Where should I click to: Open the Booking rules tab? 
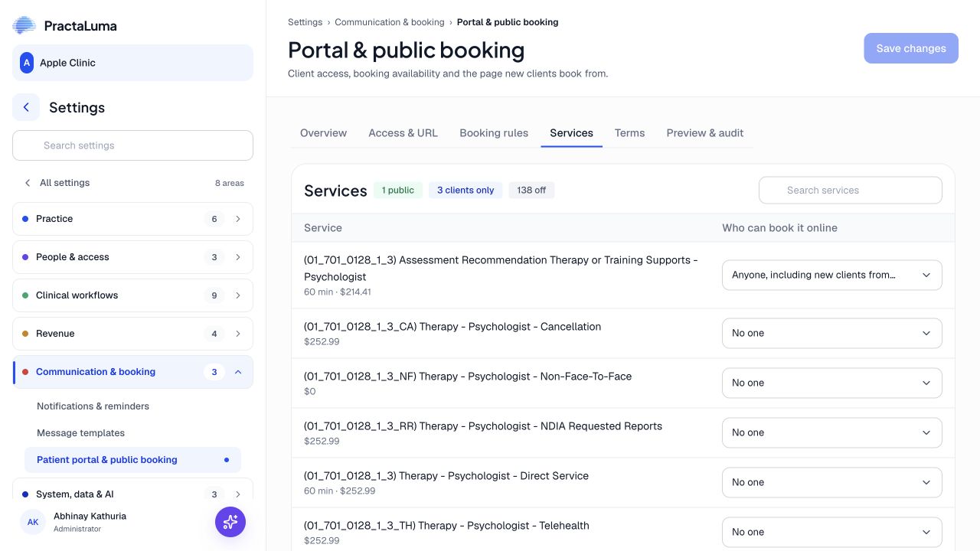(494, 133)
